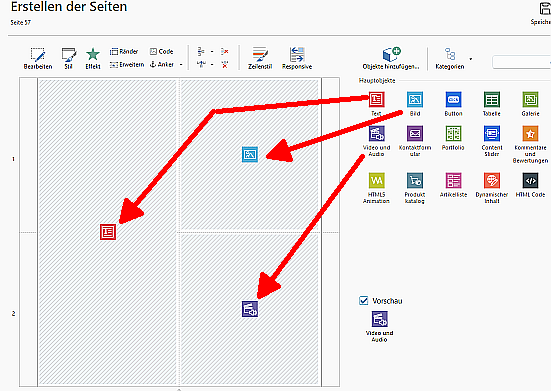Open the Zeilenstil settings
551x391 pixels.
(260, 58)
